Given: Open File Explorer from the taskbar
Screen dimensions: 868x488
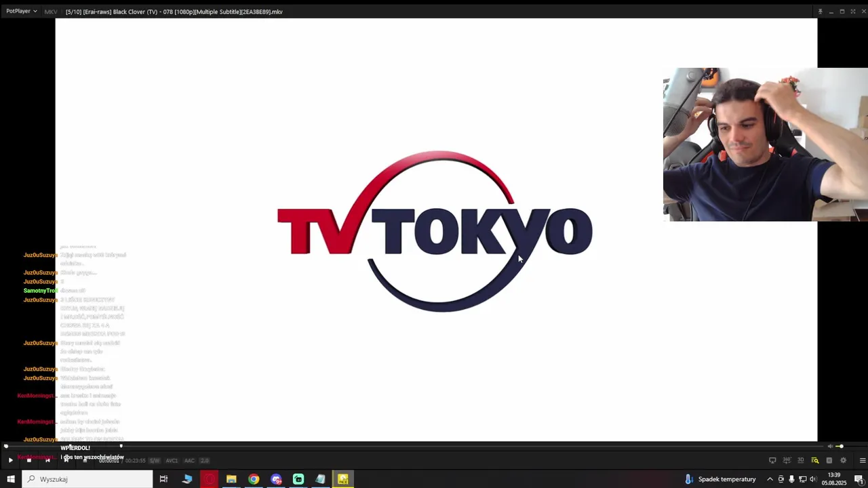Looking at the screenshot, I should [x=231, y=479].
